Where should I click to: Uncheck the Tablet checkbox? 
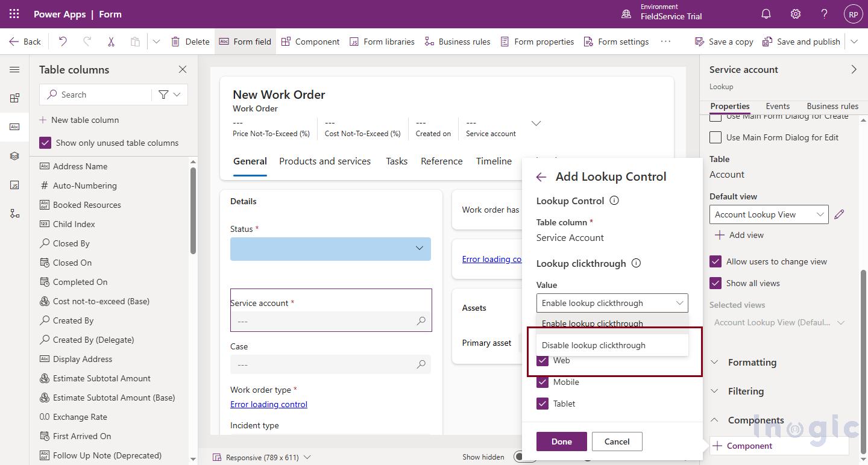pyautogui.click(x=542, y=404)
